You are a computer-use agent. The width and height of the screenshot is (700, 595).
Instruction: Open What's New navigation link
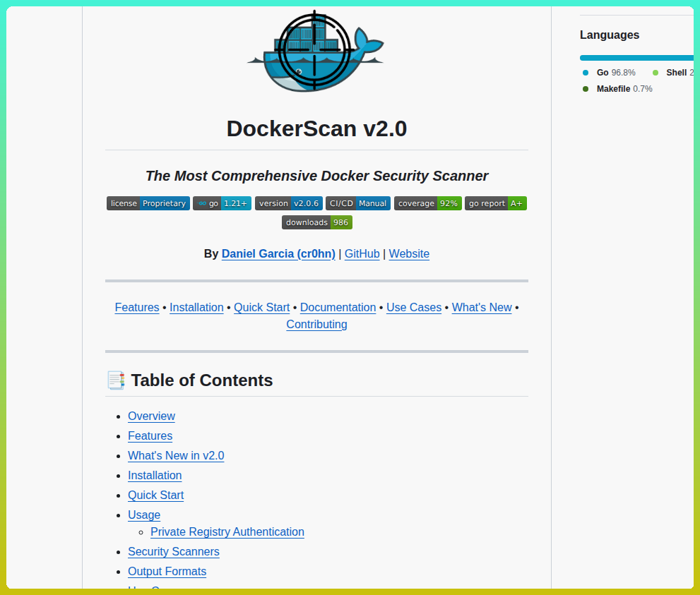pos(482,307)
